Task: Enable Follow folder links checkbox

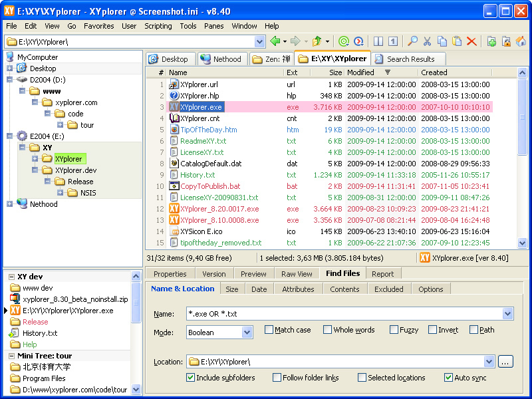Action: pyautogui.click(x=277, y=377)
